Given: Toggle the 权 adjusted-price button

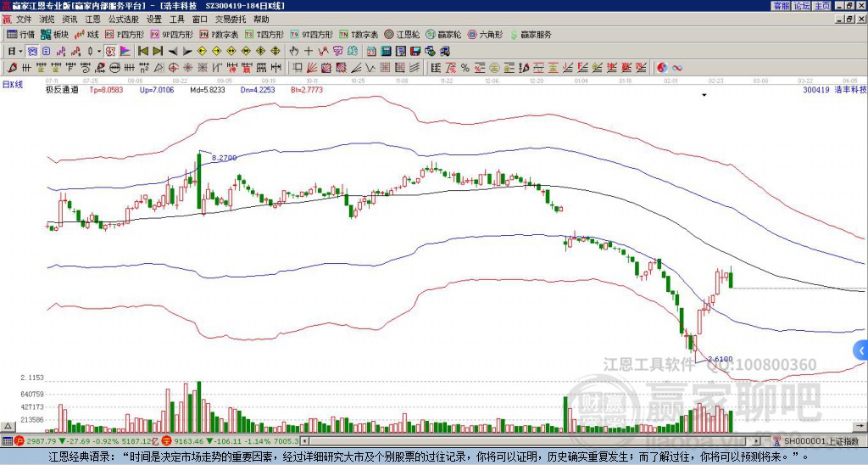Looking at the screenshot, I should click(110, 52).
